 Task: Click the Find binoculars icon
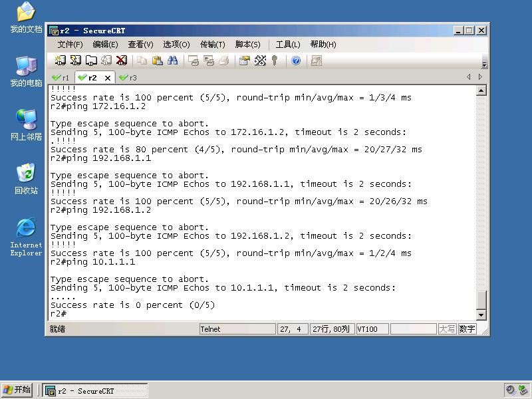tap(172, 61)
